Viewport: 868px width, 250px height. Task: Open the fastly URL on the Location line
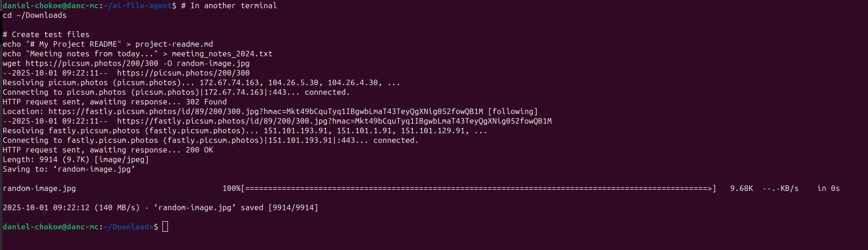point(265,112)
